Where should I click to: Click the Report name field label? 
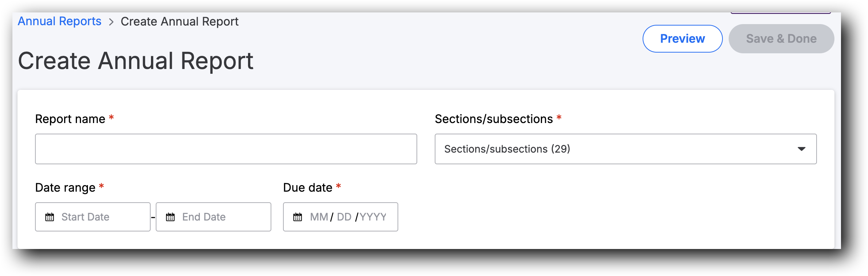tap(70, 119)
